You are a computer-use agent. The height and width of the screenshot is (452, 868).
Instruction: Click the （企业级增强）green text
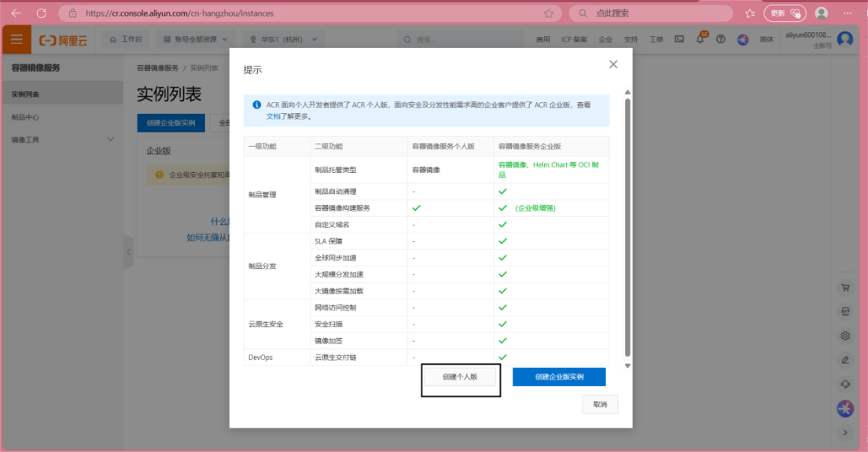tap(535, 208)
